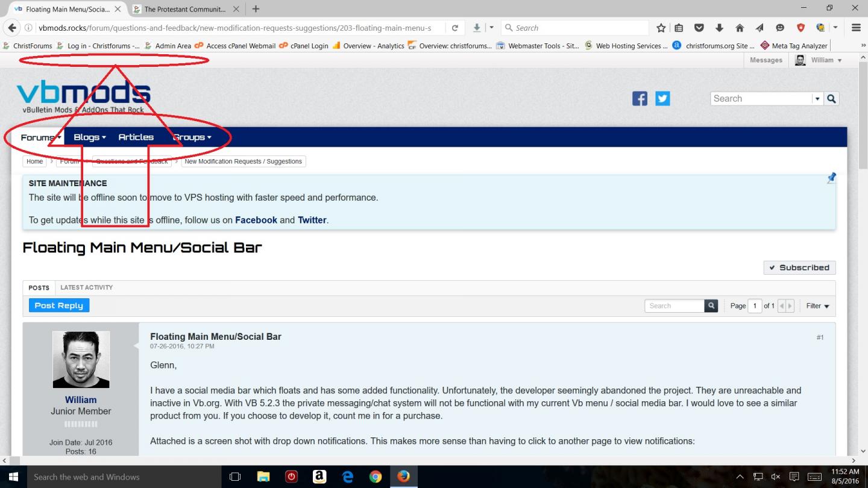Viewport: 868px width, 488px height.
Task: Open Google Chrome from the taskbar
Action: tap(376, 477)
